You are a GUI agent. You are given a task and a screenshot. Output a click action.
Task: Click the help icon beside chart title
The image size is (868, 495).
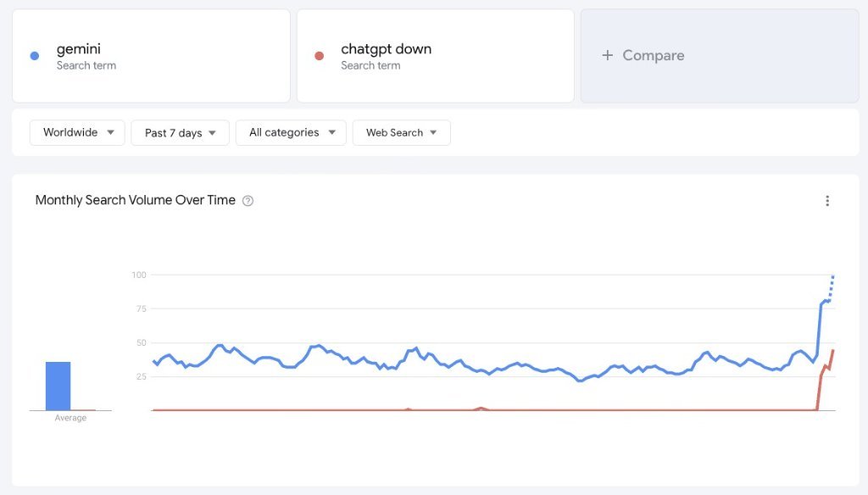click(x=248, y=201)
